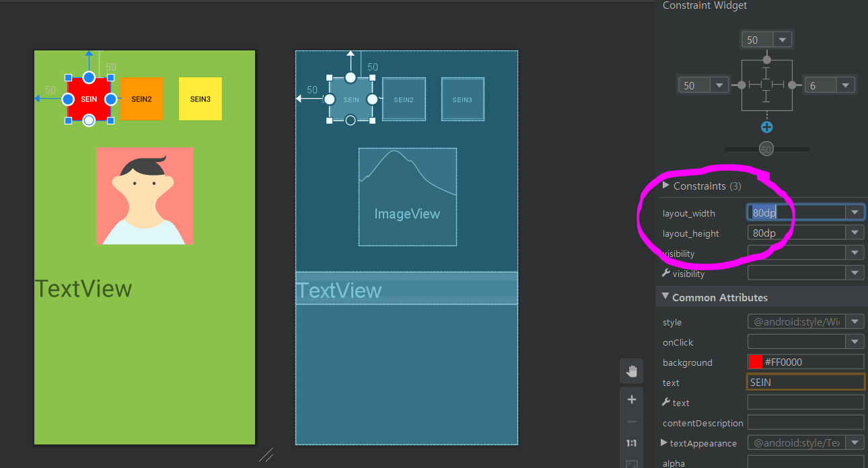Select the yellow SEIN3 button in design

click(x=200, y=99)
